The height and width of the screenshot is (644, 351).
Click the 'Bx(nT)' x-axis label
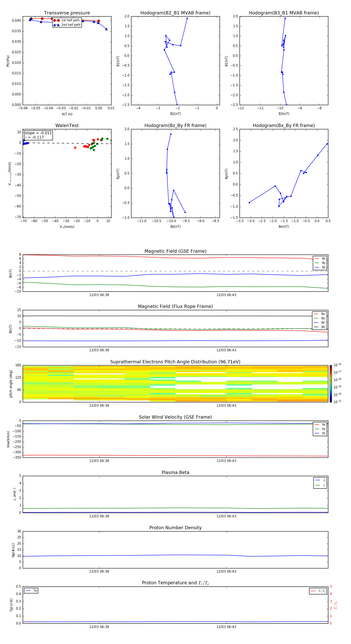[x=284, y=227]
